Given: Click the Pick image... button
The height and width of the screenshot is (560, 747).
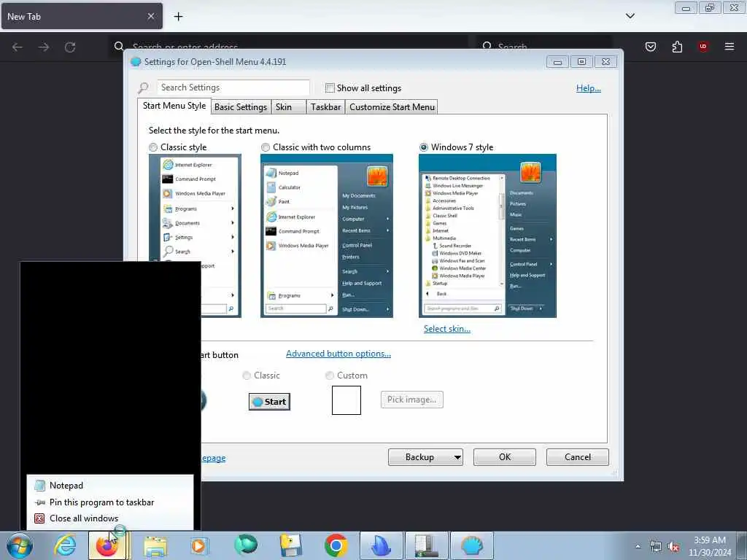Looking at the screenshot, I should tap(411, 400).
